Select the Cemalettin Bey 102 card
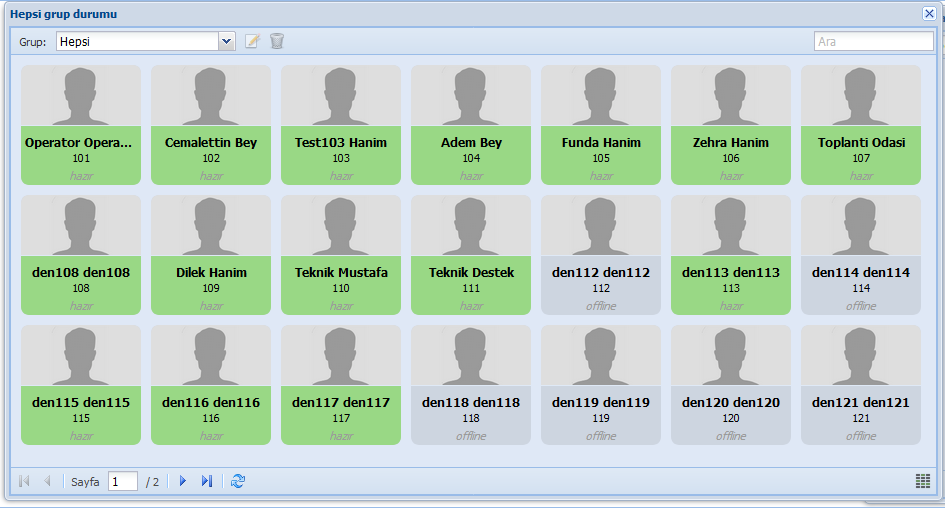Image resolution: width=945 pixels, height=508 pixels. tap(211, 125)
